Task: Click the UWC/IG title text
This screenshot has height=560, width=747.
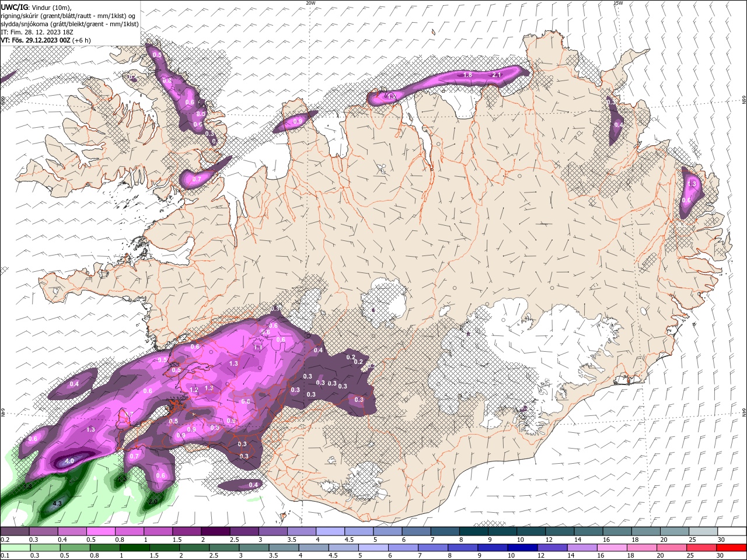Action: 14,7
